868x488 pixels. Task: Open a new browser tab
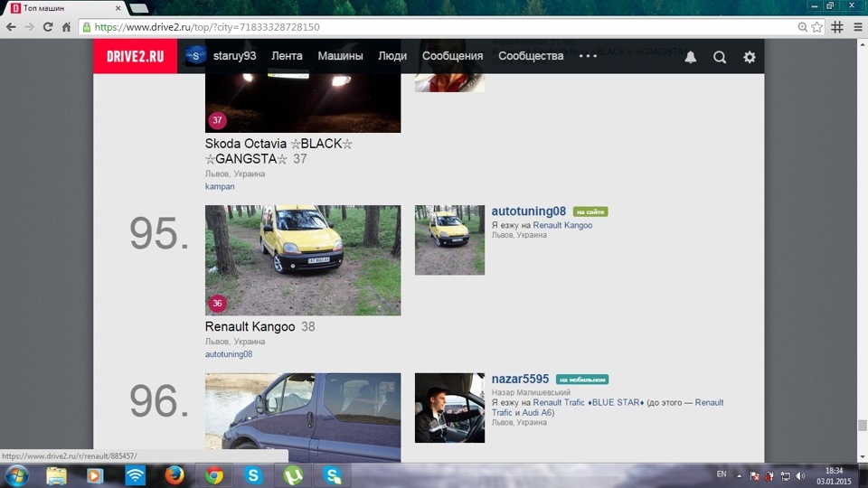pyautogui.click(x=139, y=8)
